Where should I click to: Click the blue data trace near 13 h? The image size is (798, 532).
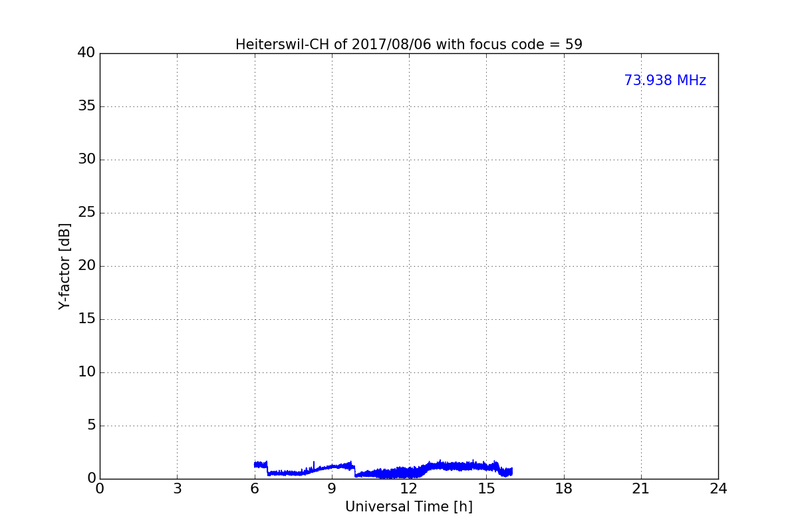435,466
